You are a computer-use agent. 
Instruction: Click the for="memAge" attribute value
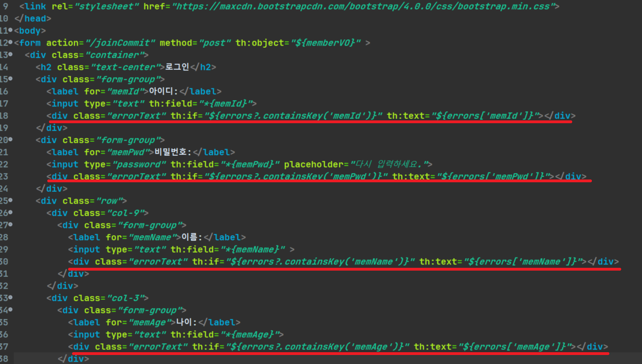point(149,323)
